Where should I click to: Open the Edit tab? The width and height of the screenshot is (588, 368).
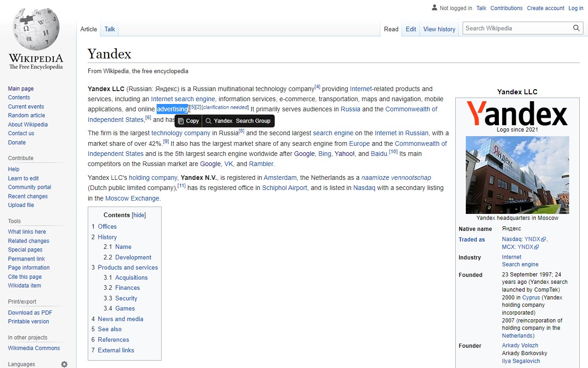[x=411, y=29]
